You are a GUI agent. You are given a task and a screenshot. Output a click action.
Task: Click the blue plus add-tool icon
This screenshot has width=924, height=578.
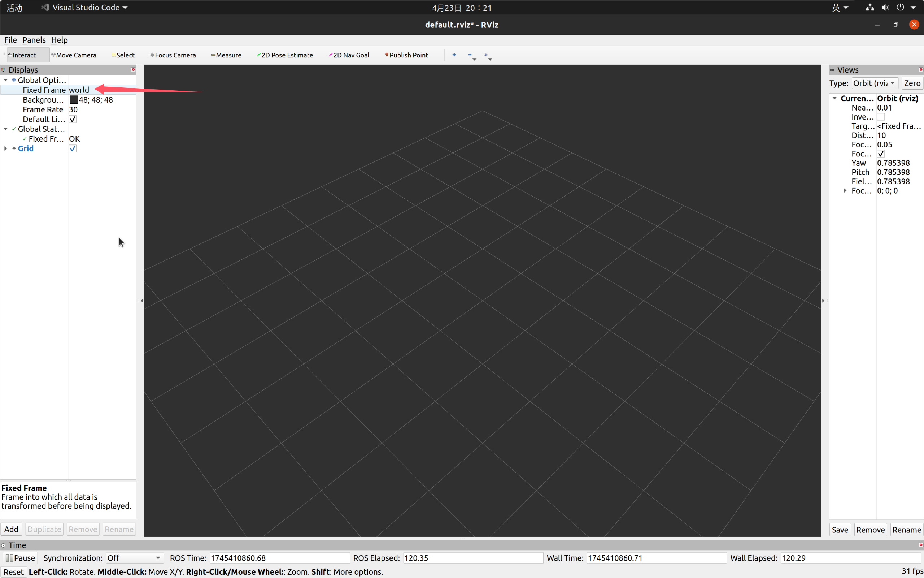tap(454, 55)
